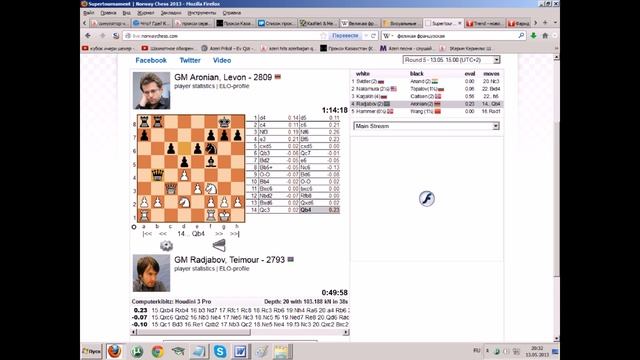Open the Журнал menu
640x360 pixels.
tap(146, 13)
